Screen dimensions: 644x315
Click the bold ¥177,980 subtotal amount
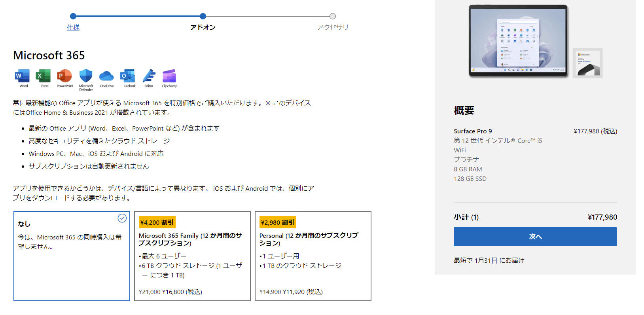click(602, 217)
